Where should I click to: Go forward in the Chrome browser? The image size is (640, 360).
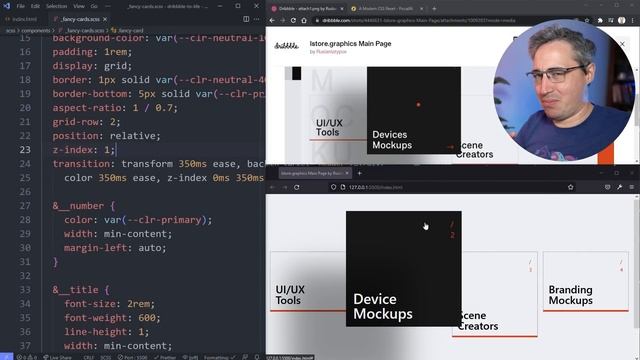(282, 20)
